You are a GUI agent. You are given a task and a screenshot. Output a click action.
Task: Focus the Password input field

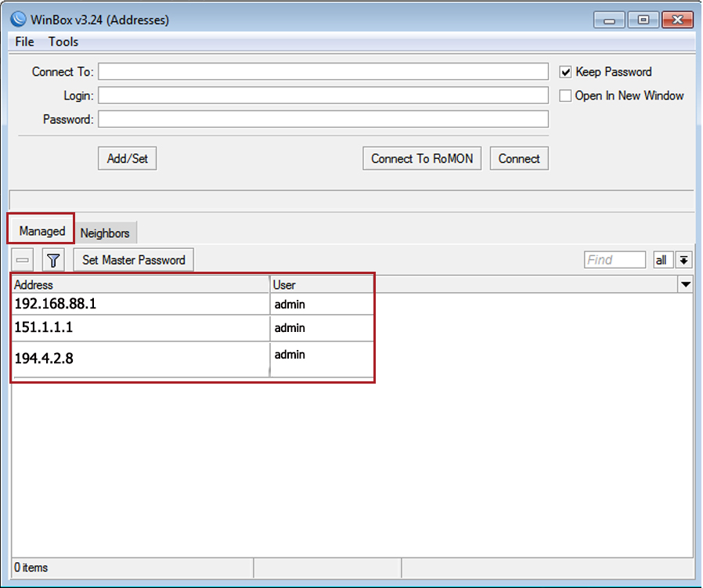[323, 120]
